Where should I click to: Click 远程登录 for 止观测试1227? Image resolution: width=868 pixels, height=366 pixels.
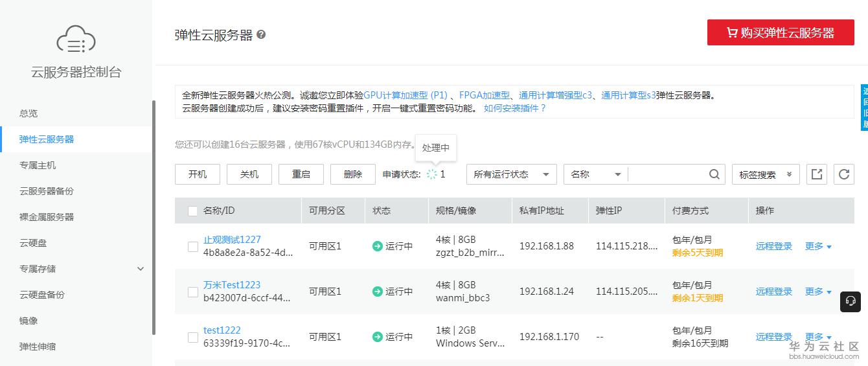click(x=774, y=246)
